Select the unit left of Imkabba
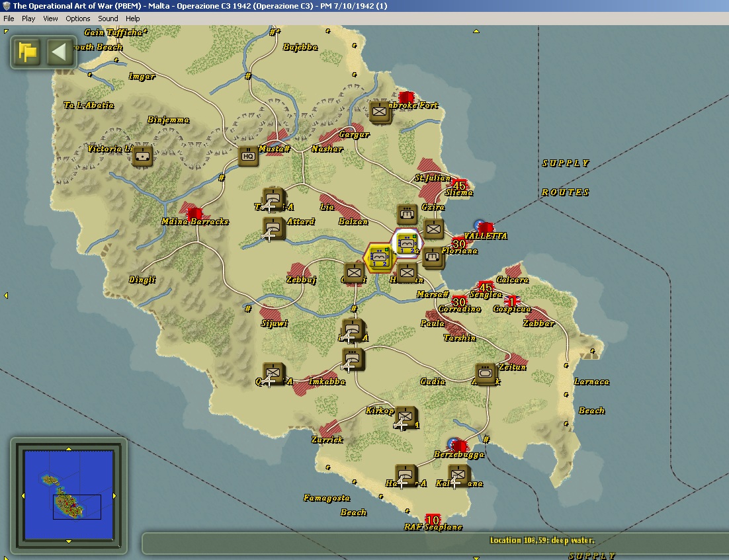 coord(273,374)
